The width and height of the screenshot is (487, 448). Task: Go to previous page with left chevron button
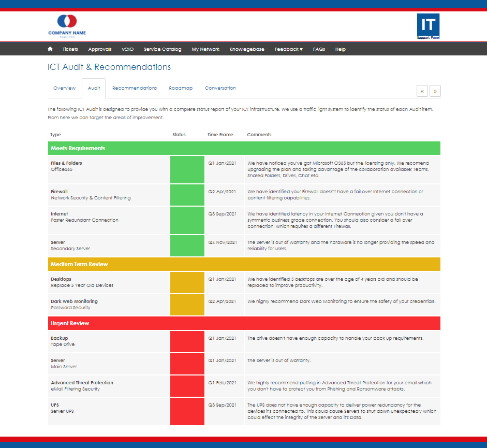(x=422, y=91)
